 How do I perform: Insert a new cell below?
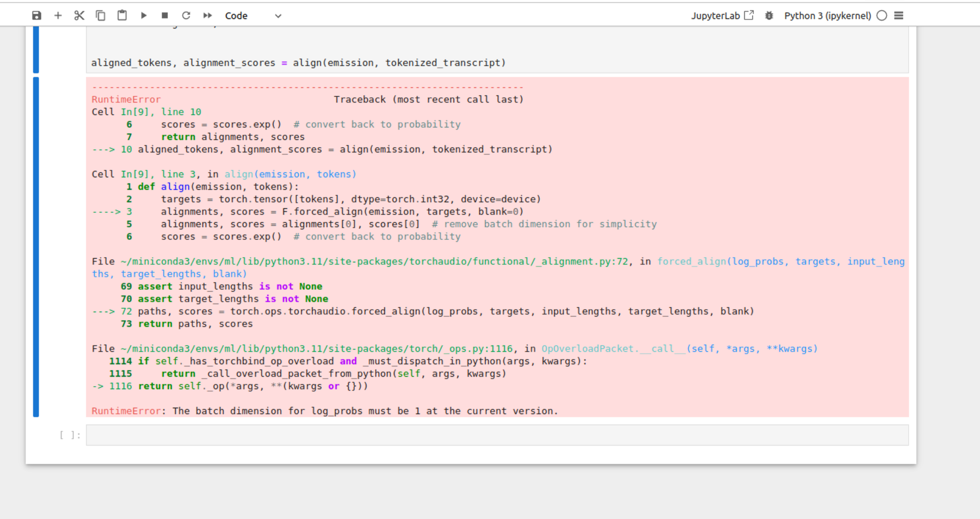pyautogui.click(x=58, y=15)
